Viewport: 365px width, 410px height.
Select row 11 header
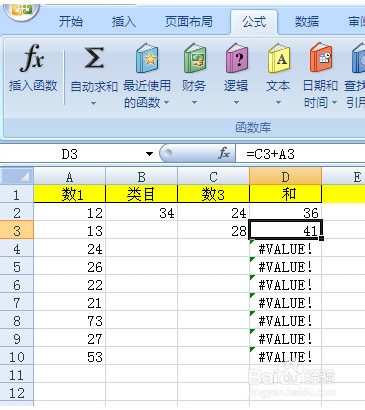[x=17, y=375]
